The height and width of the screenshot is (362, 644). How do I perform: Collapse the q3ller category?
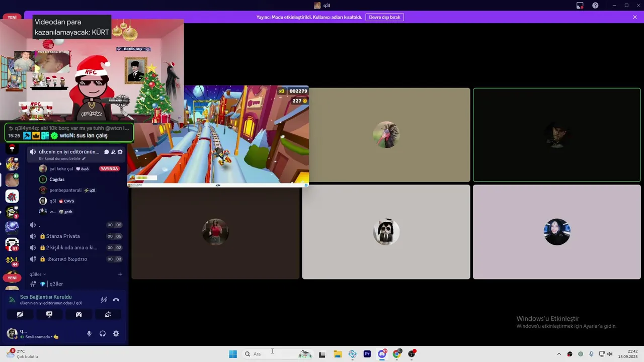(38, 275)
